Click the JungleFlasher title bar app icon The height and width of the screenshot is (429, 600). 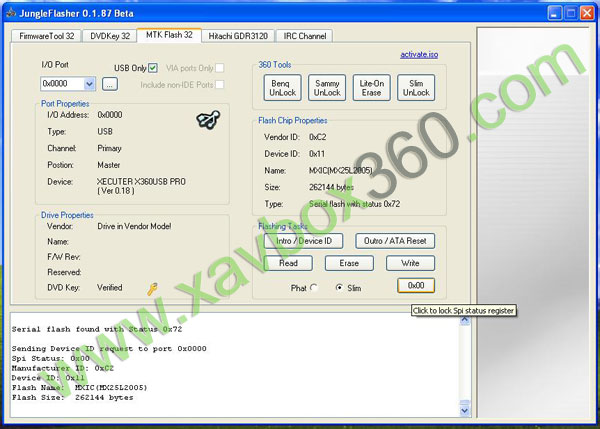[x=11, y=13]
